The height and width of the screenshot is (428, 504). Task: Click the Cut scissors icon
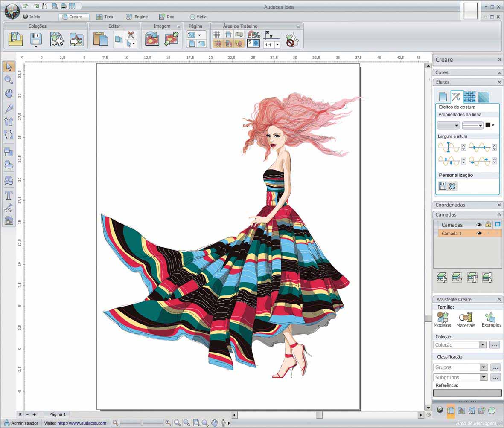(x=131, y=35)
